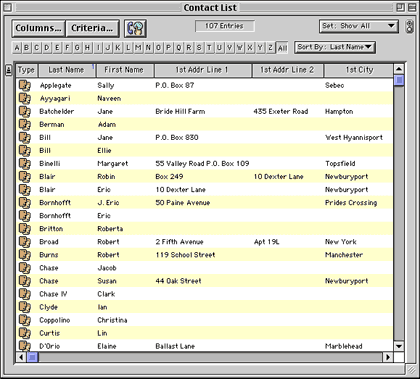This screenshot has width=420, height=379.
Task: Click the contact icon for Britton
Action: tap(25, 229)
